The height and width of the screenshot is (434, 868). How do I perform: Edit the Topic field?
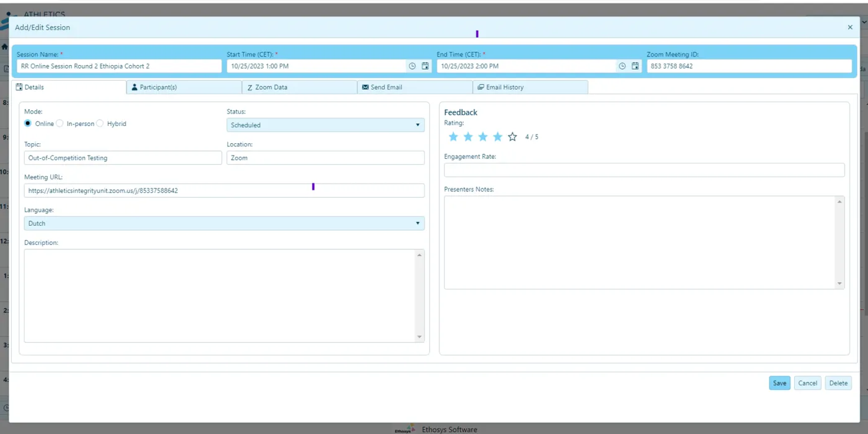tap(123, 157)
